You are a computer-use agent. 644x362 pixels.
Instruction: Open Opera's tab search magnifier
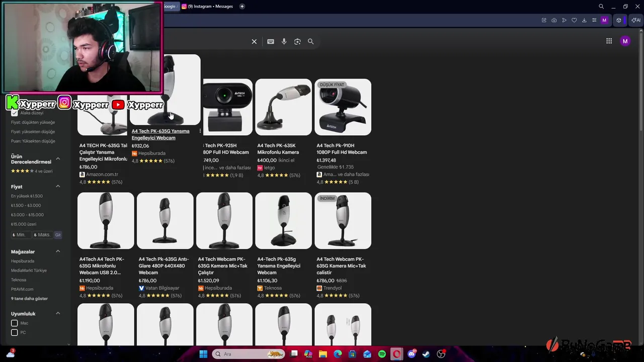601,7
